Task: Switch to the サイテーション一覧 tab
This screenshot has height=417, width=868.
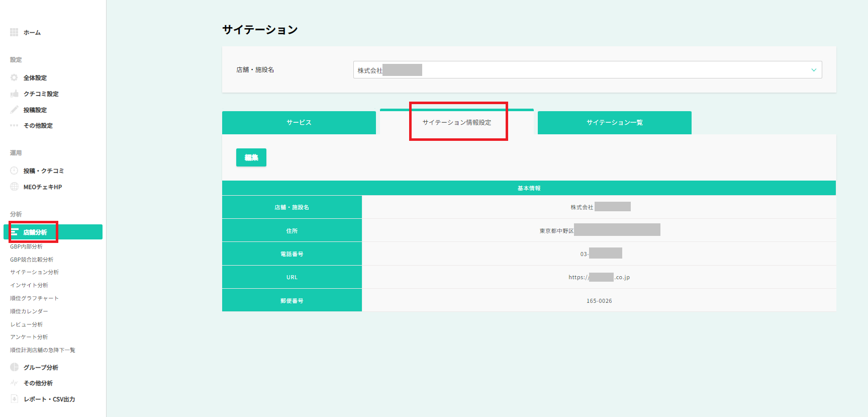Action: (x=614, y=123)
